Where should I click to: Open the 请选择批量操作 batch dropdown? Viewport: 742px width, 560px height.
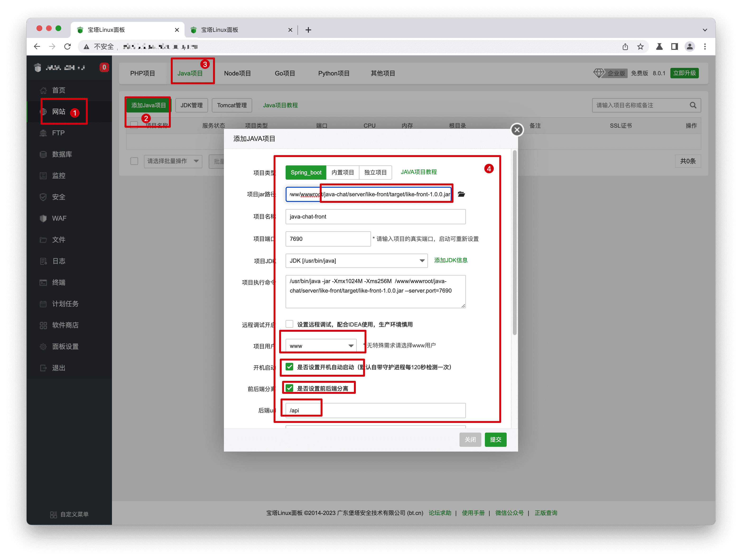click(x=173, y=161)
